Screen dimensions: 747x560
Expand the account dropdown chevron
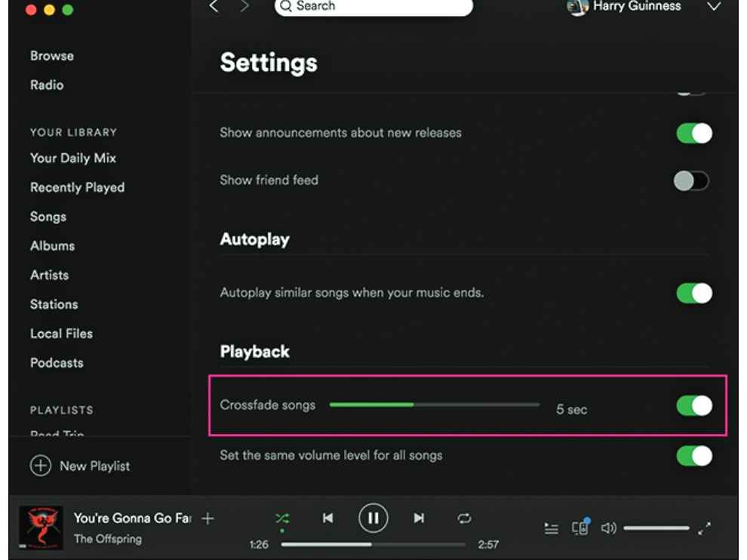[x=714, y=7]
